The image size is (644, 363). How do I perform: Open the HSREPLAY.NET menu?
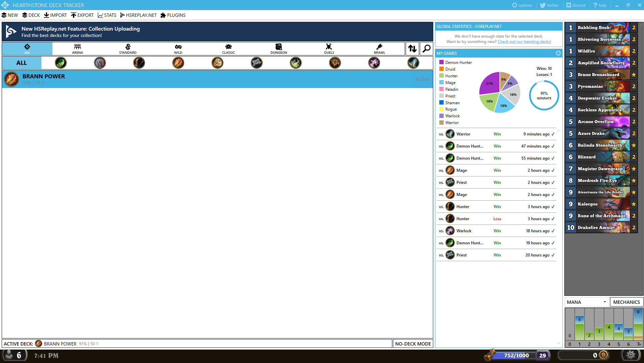point(138,15)
